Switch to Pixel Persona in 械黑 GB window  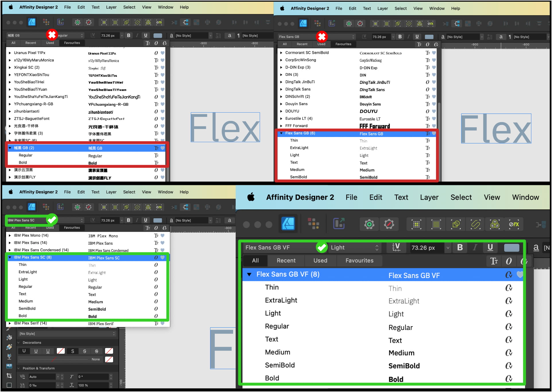point(46,22)
